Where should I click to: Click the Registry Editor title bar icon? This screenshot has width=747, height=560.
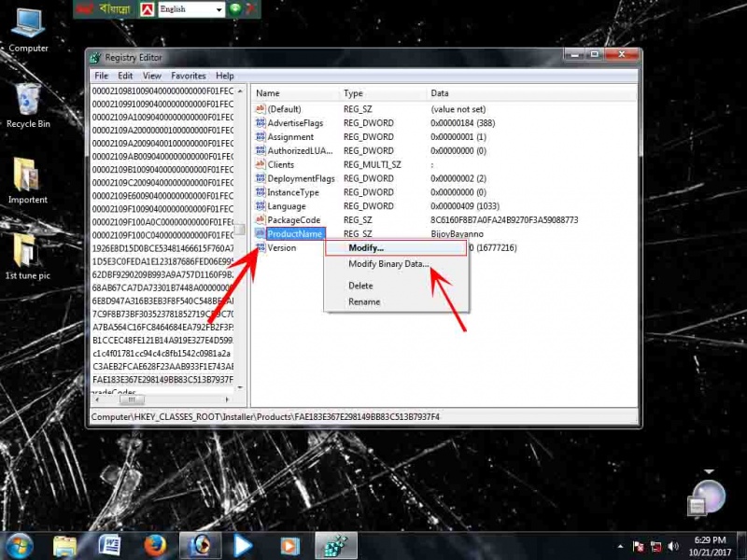[95, 58]
